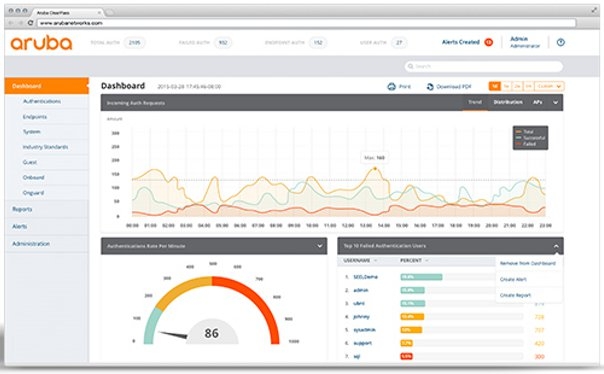The image size is (604, 374).
Task: Click the 12:00 label on the chart axis
Action: click(348, 225)
